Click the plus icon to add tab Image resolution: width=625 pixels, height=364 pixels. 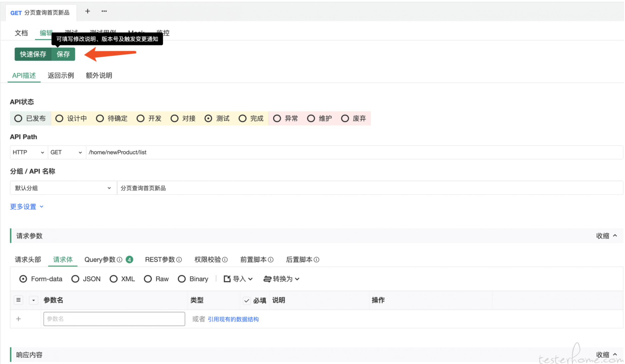[x=87, y=11]
